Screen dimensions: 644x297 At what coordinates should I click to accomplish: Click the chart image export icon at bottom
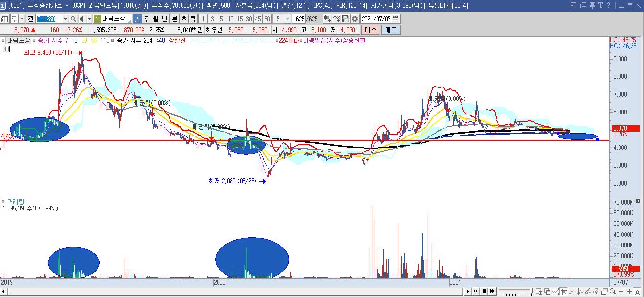point(604,291)
